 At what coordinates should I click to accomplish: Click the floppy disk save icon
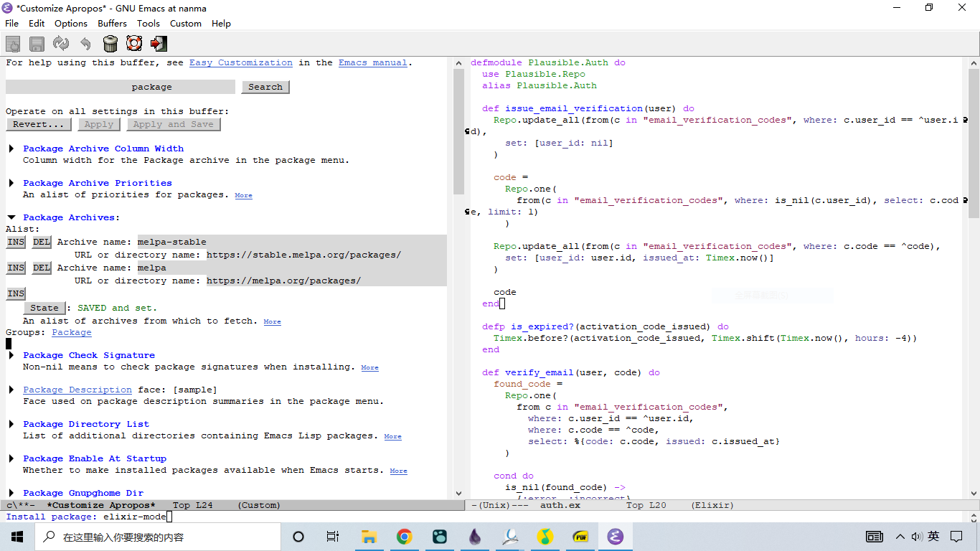click(x=37, y=44)
